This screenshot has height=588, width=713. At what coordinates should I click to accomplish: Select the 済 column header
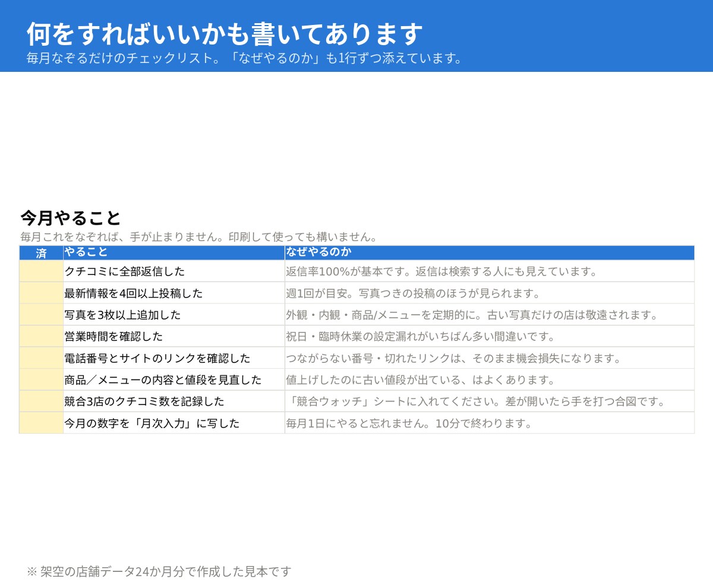pyautogui.click(x=41, y=253)
